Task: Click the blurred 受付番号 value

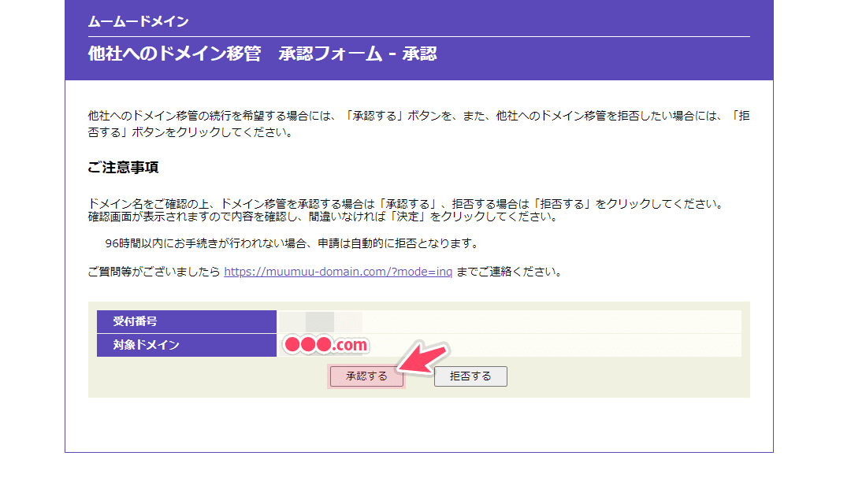Action: pyautogui.click(x=320, y=322)
